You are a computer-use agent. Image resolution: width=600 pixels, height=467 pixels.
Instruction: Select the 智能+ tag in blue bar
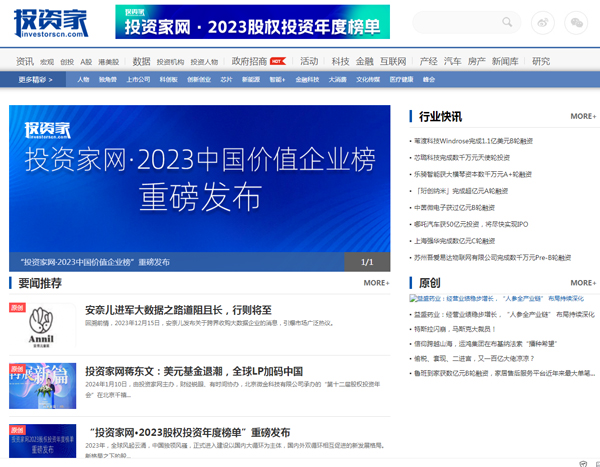pos(277,80)
